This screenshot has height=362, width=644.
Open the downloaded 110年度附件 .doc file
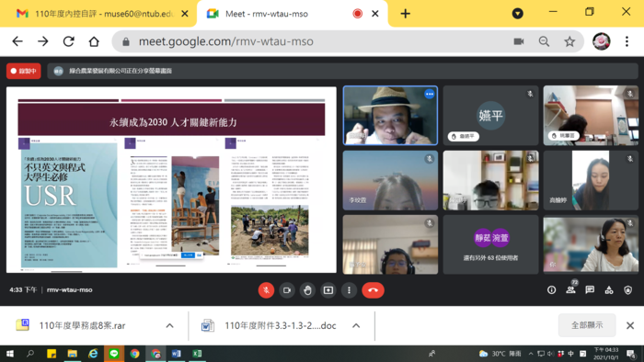269,325
